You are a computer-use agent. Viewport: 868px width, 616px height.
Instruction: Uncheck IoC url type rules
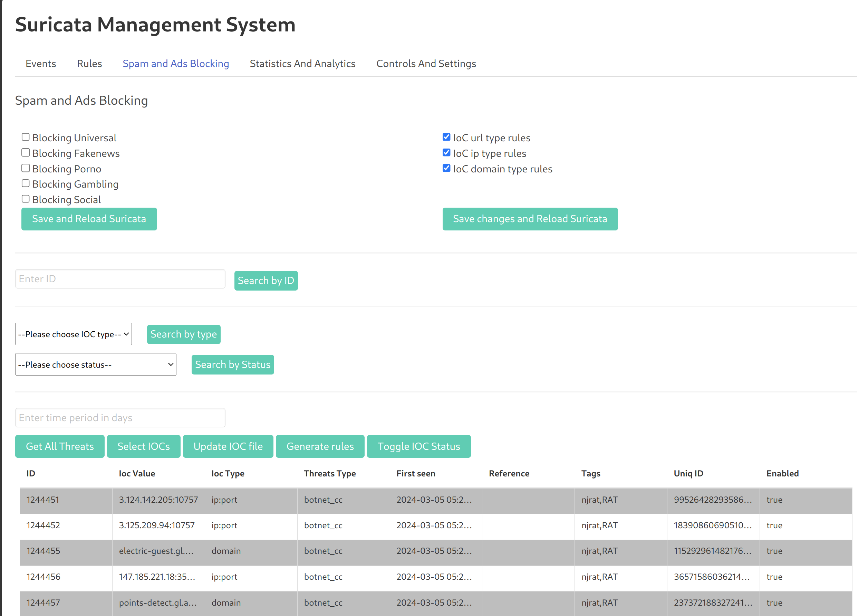pos(446,137)
